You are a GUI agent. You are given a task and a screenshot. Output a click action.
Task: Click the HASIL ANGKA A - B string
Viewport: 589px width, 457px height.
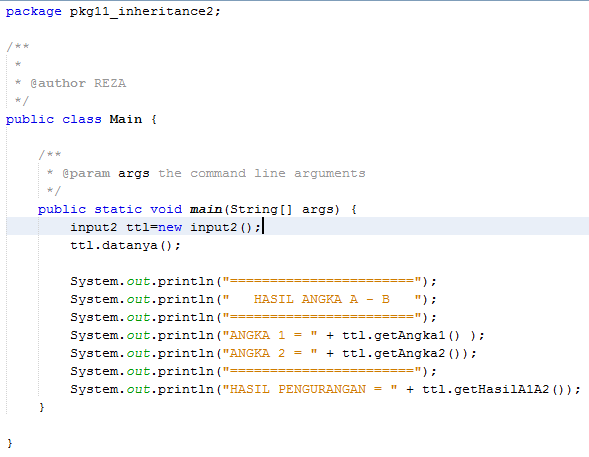[x=322, y=299]
